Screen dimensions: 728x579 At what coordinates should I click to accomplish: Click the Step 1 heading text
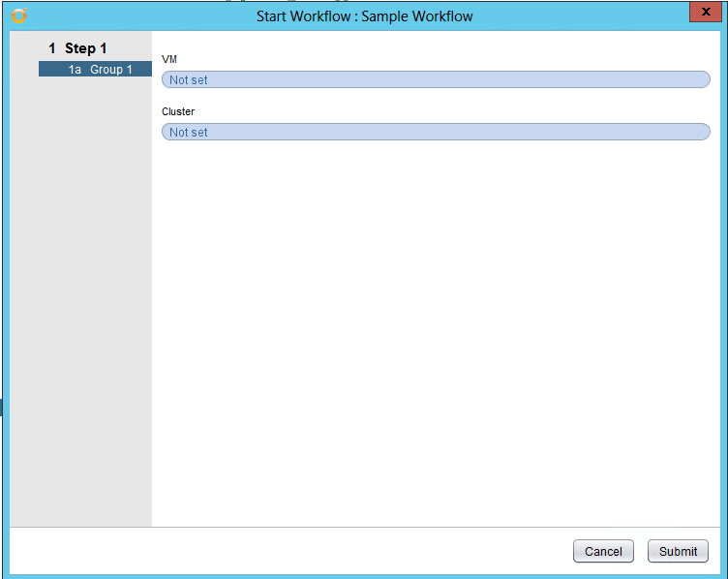click(x=86, y=48)
